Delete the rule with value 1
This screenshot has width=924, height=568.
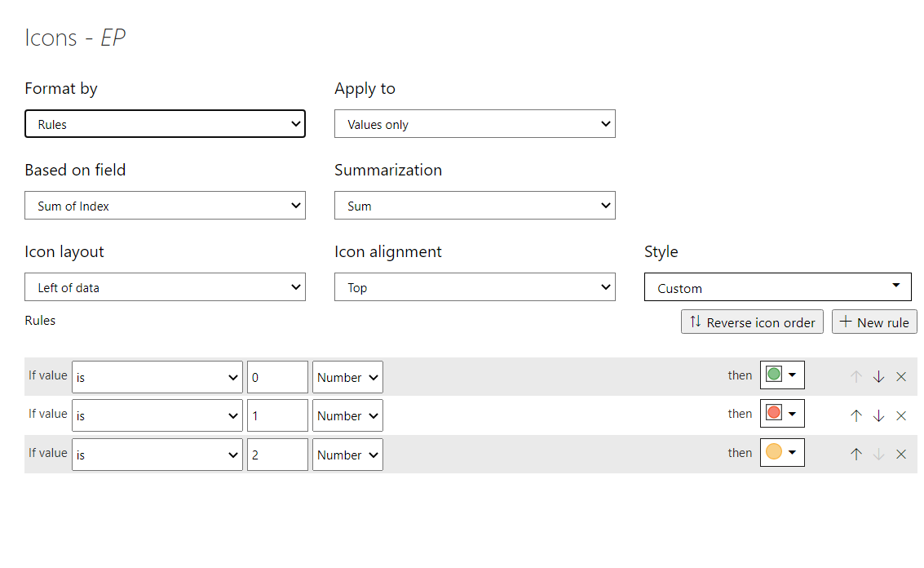(x=901, y=416)
